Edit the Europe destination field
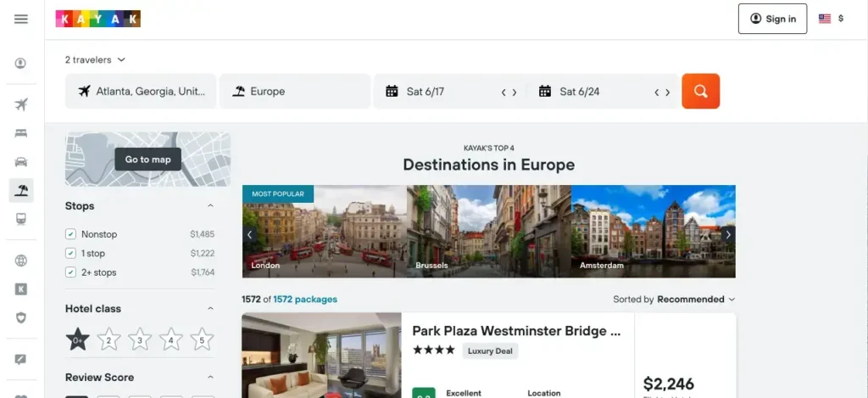This screenshot has height=398, width=868. (294, 92)
